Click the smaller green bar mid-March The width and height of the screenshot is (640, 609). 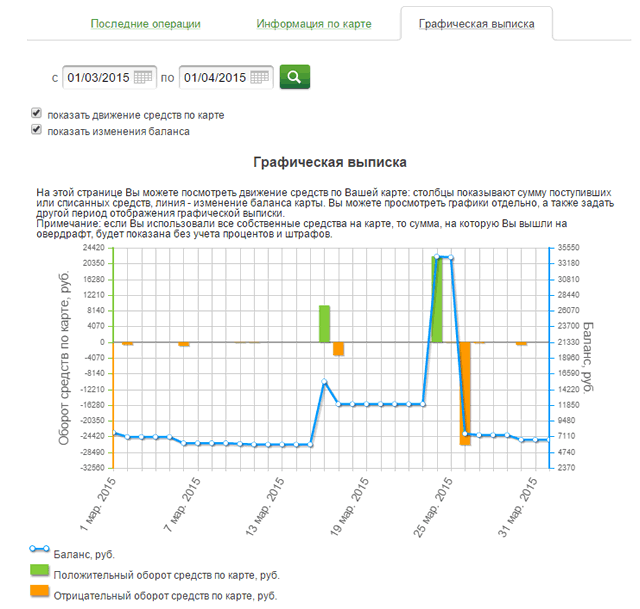(x=324, y=323)
